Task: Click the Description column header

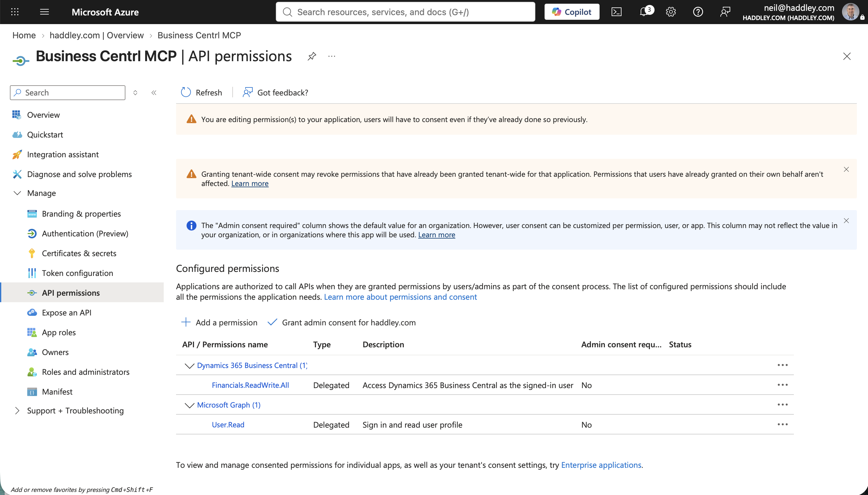Action: coord(383,345)
